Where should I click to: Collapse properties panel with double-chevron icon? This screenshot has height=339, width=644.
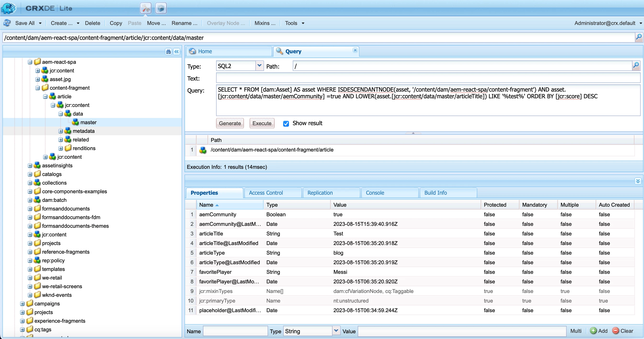(638, 181)
